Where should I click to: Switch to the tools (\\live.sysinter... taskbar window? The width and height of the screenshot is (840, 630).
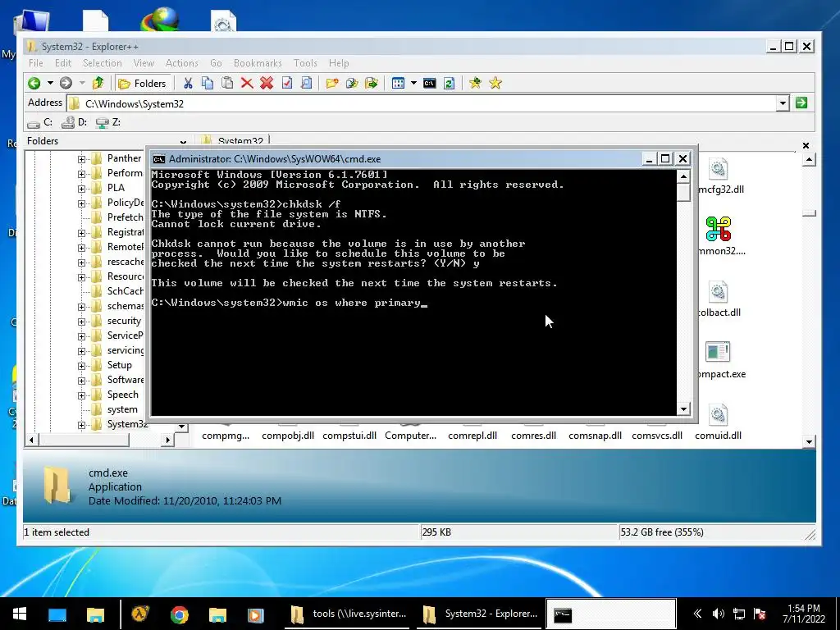349,614
